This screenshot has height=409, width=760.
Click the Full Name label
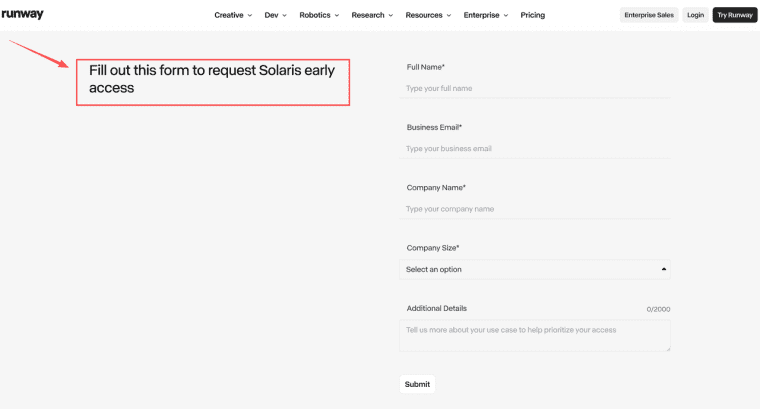(426, 67)
